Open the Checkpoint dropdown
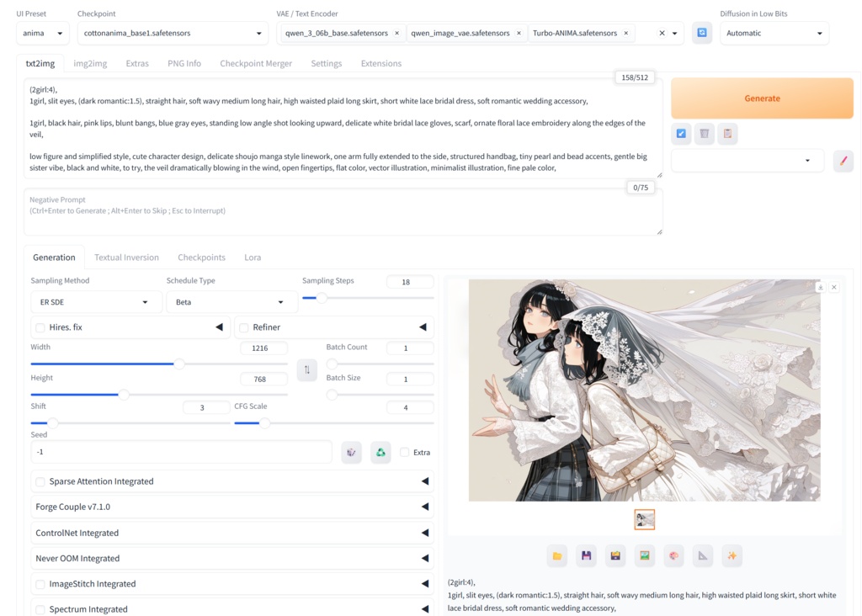Screen dimensions: 862x616 pos(173,33)
